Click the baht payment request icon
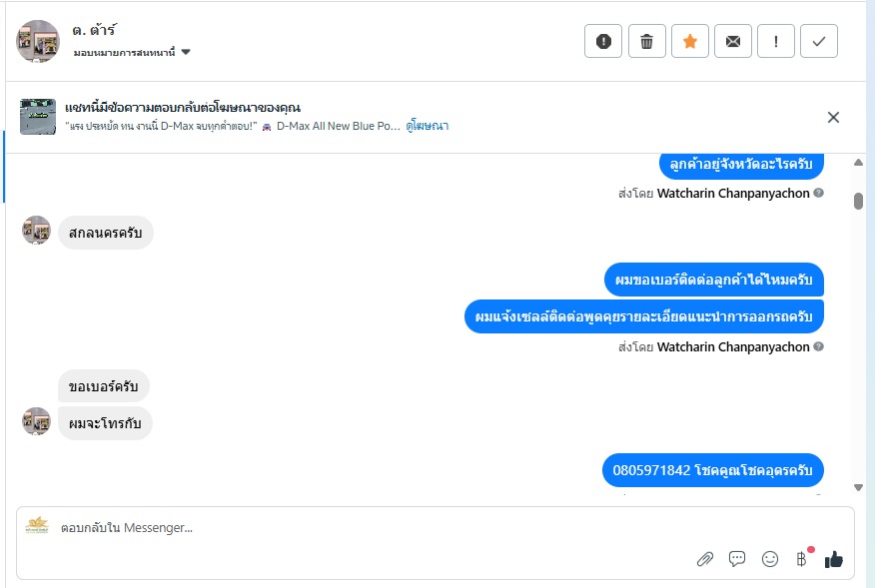Screen dimensions: 875x588 pyautogui.click(x=801, y=559)
